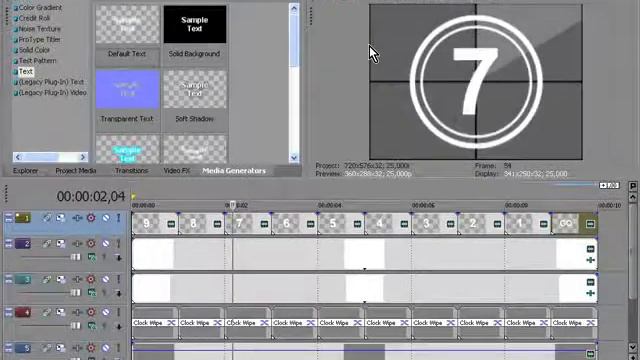Mute track 5

point(106,348)
